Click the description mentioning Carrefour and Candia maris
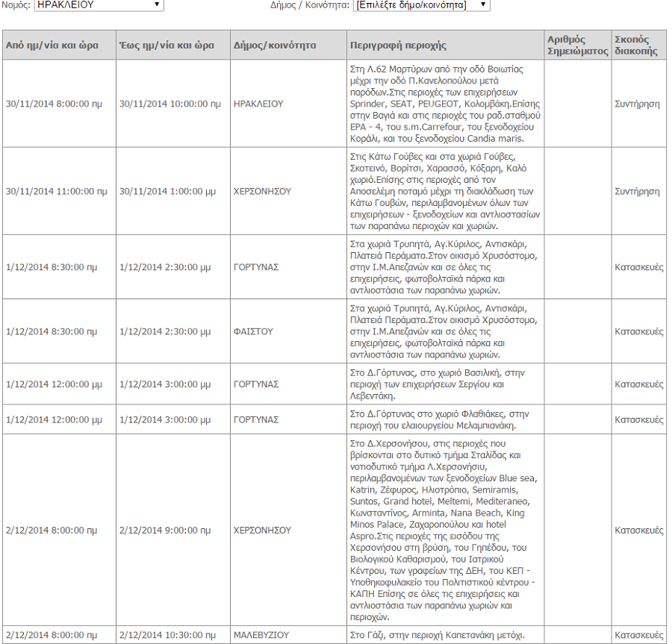The image size is (672, 644). pos(445,104)
